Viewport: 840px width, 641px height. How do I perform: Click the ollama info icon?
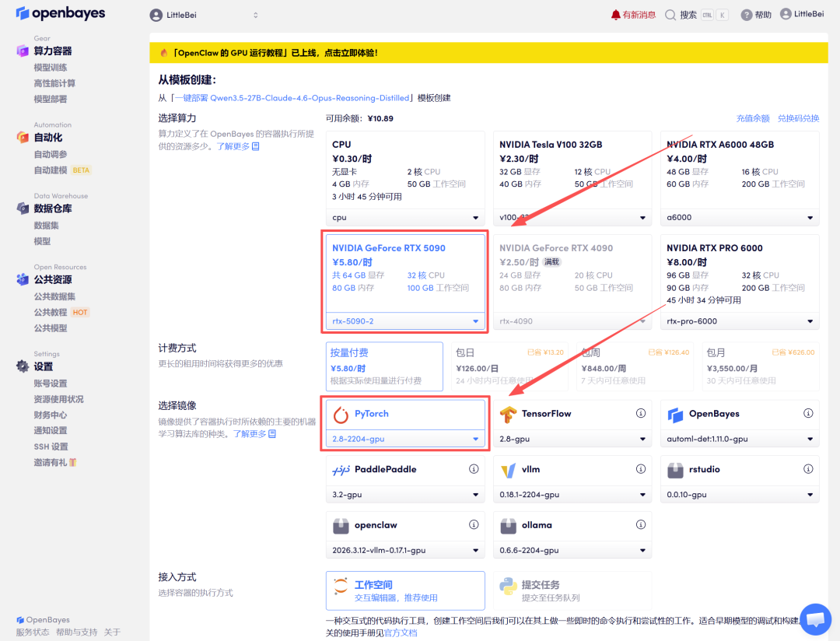pos(641,524)
